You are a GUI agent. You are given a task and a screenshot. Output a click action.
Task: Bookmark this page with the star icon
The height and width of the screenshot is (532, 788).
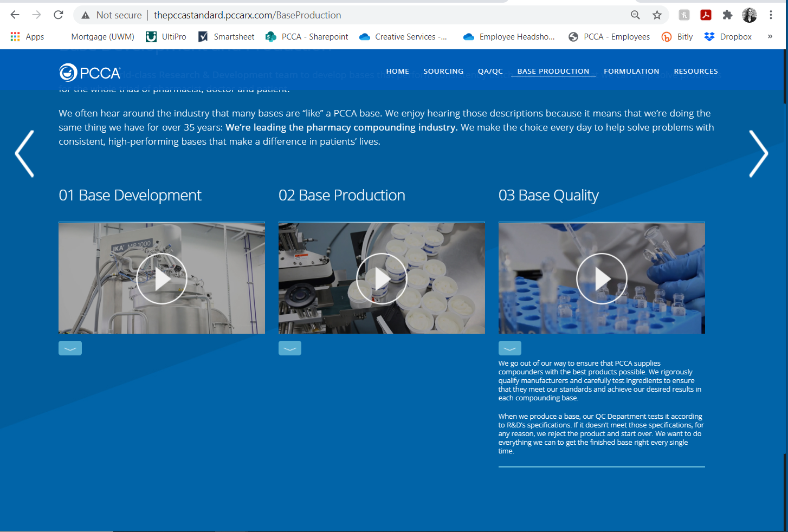coord(657,15)
